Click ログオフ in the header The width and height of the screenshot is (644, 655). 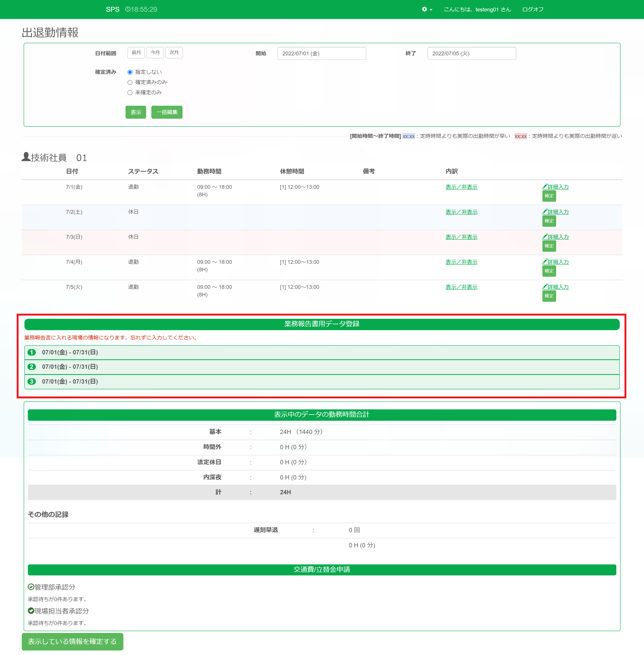tap(532, 9)
